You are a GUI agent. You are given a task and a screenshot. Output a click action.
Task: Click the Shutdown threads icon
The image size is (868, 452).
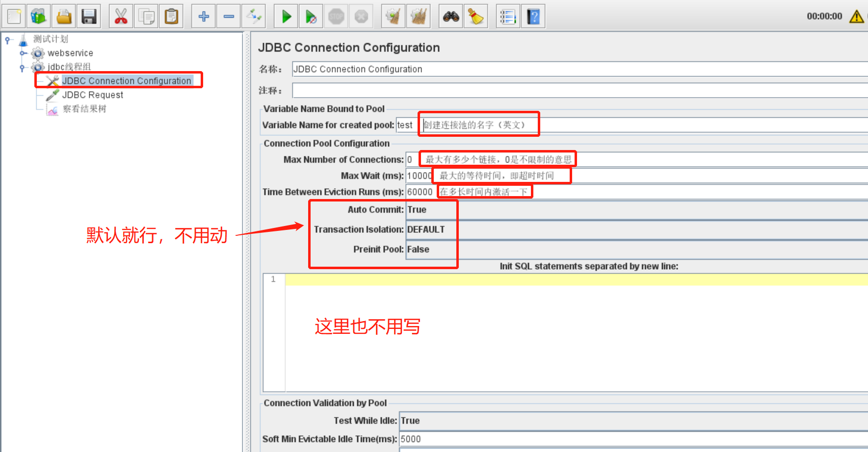[x=361, y=16]
